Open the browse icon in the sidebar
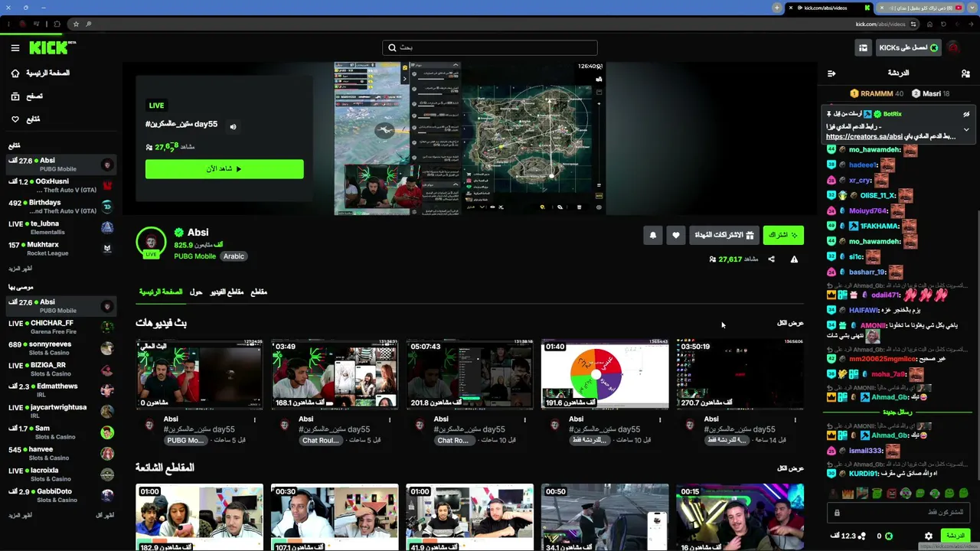The width and height of the screenshot is (980, 551). pos(15,96)
